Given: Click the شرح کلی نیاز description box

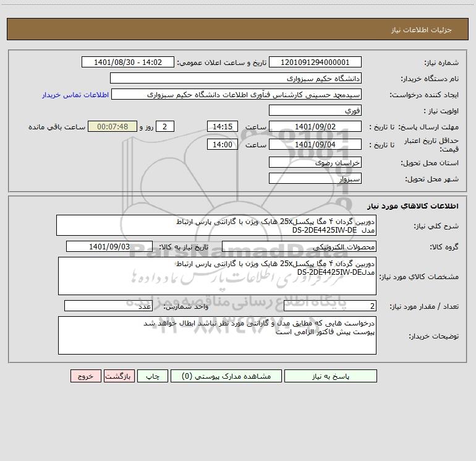Looking at the screenshot, I should pos(216,225).
